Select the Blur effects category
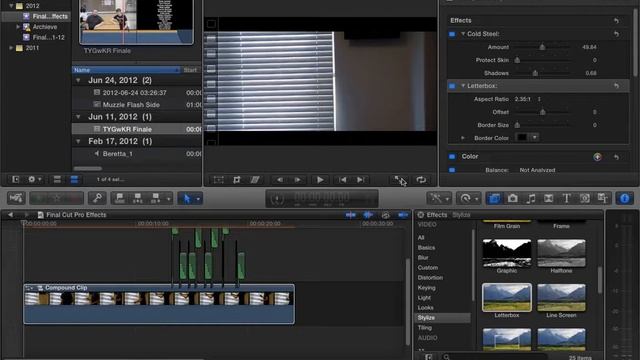Screen dimensions: 640x360 click(423, 258)
